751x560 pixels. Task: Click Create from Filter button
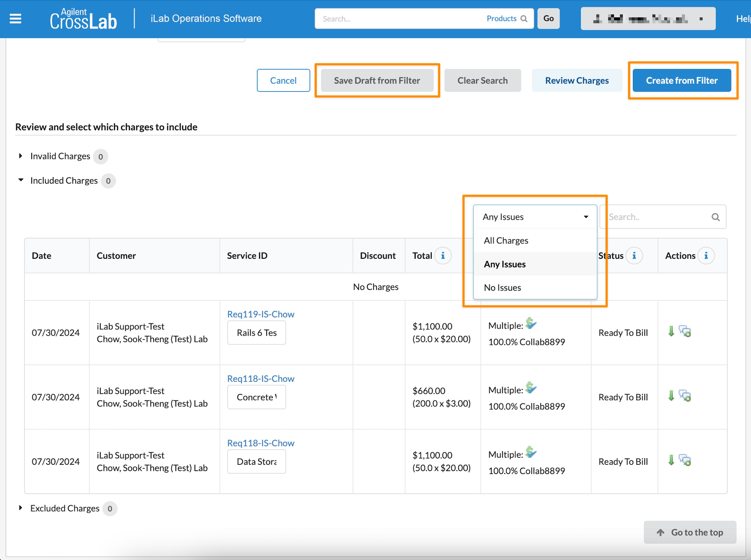tap(681, 80)
